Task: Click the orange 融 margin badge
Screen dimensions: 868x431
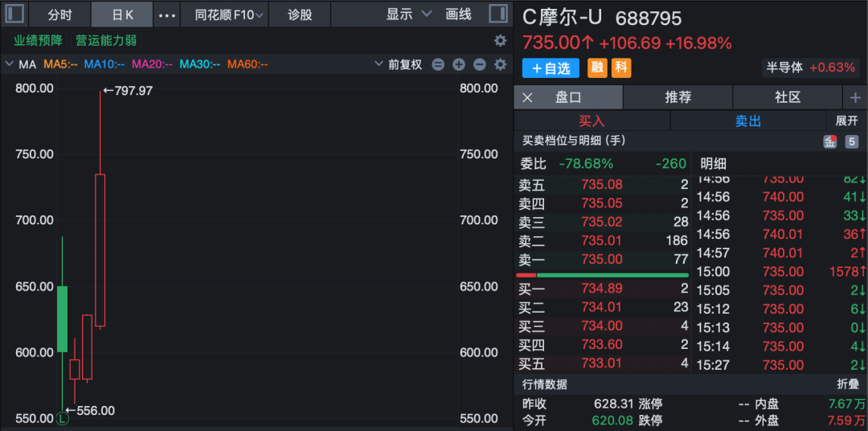Action: [x=597, y=68]
